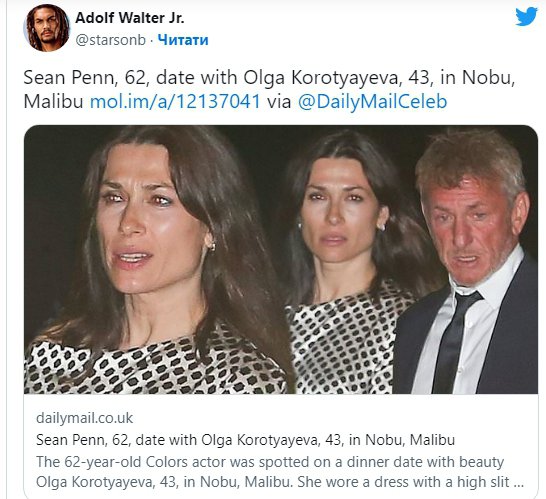Open the long-haired profile avatar picture
Viewport: 546px width, 499px height.
[46, 29]
